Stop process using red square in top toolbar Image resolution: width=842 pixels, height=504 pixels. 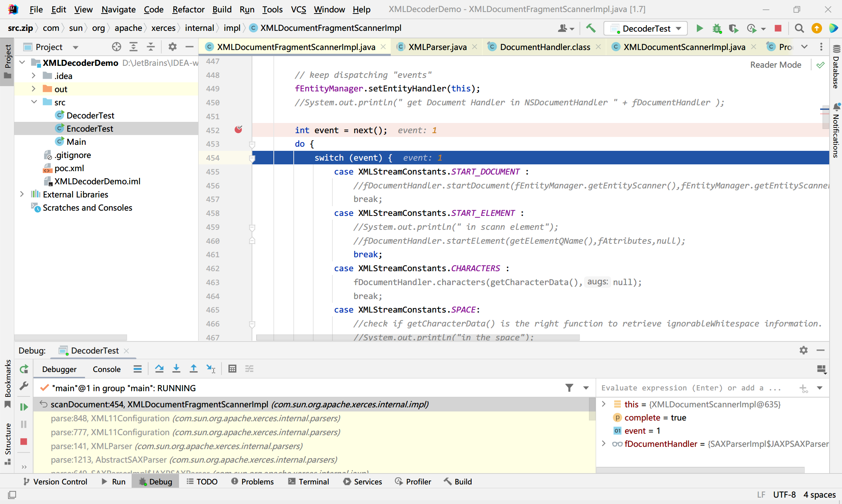coord(778,28)
